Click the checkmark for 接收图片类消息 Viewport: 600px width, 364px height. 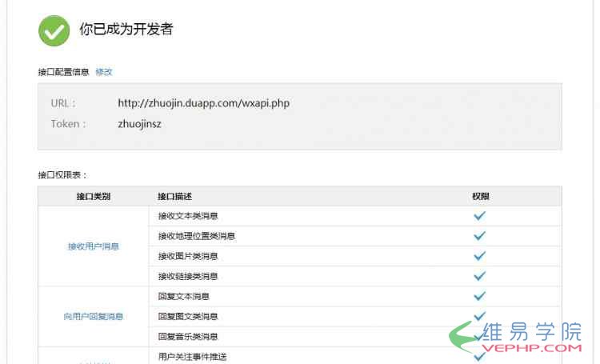point(479,256)
